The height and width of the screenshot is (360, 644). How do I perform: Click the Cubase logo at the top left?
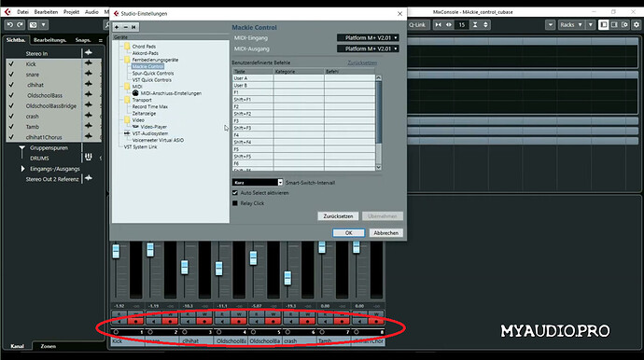[x=7, y=12]
